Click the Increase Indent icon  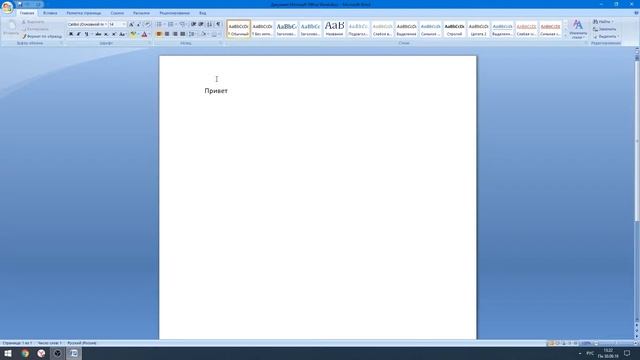pyautogui.click(x=201, y=24)
